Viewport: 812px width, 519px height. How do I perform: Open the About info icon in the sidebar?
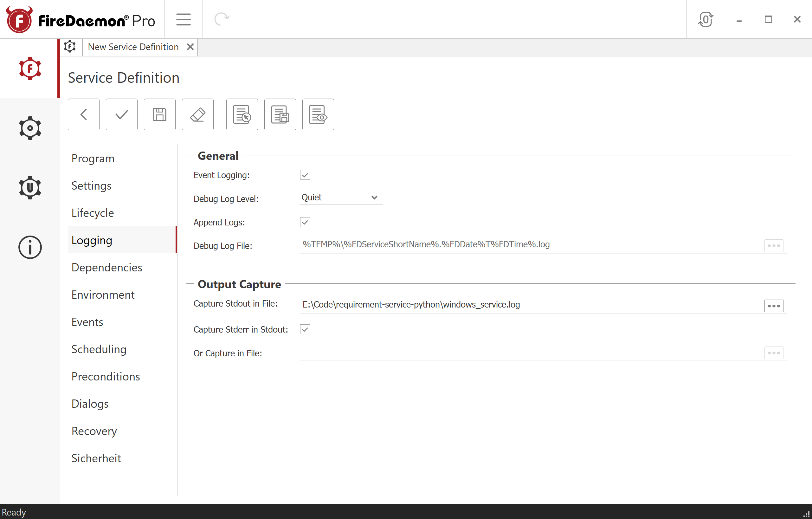click(30, 247)
